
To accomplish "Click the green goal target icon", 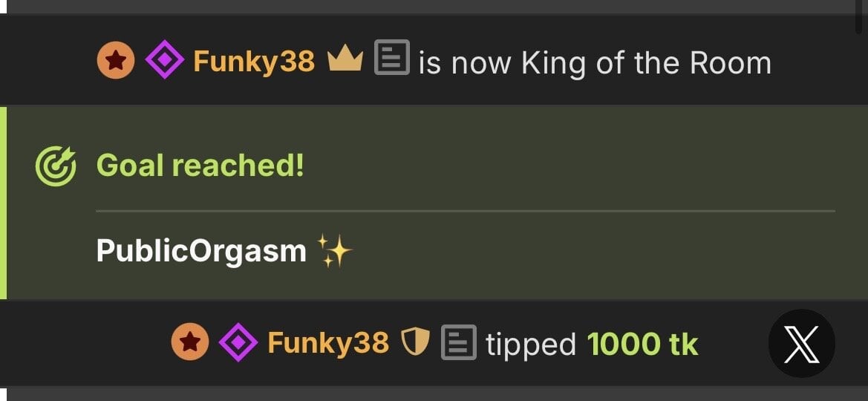I will (x=56, y=166).
